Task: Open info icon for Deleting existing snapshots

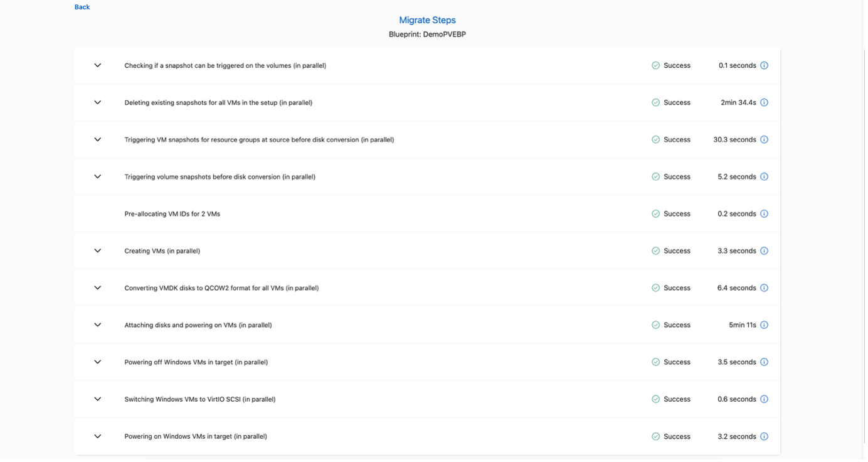Action: pyautogui.click(x=764, y=102)
